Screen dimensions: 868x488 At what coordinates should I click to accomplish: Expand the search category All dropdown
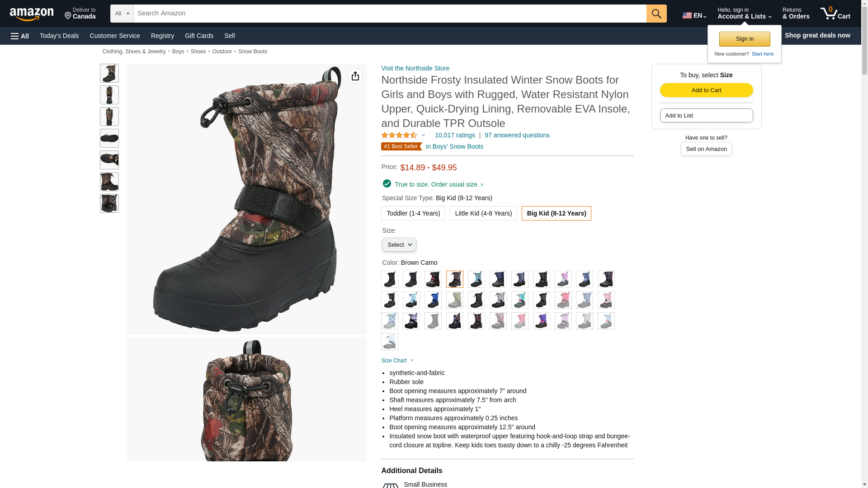[122, 14]
